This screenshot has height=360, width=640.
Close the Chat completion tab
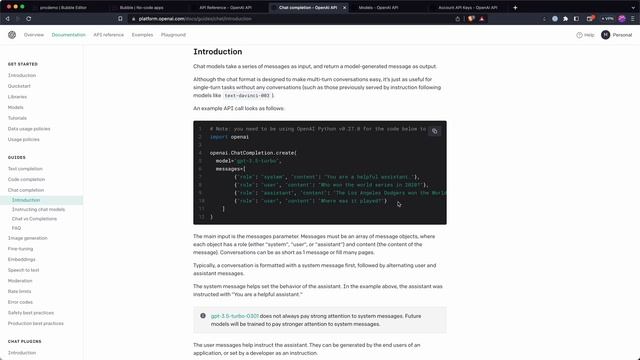tap(344, 7)
